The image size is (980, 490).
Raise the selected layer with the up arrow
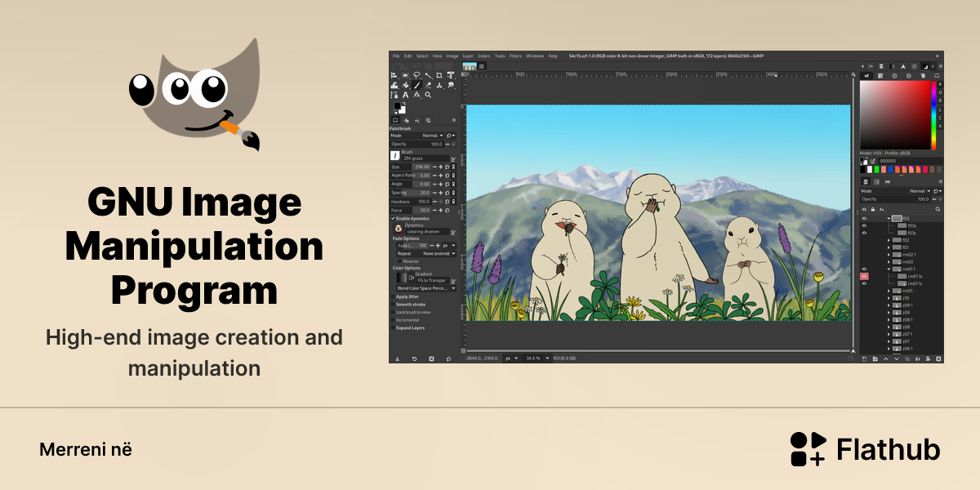pos(885,359)
